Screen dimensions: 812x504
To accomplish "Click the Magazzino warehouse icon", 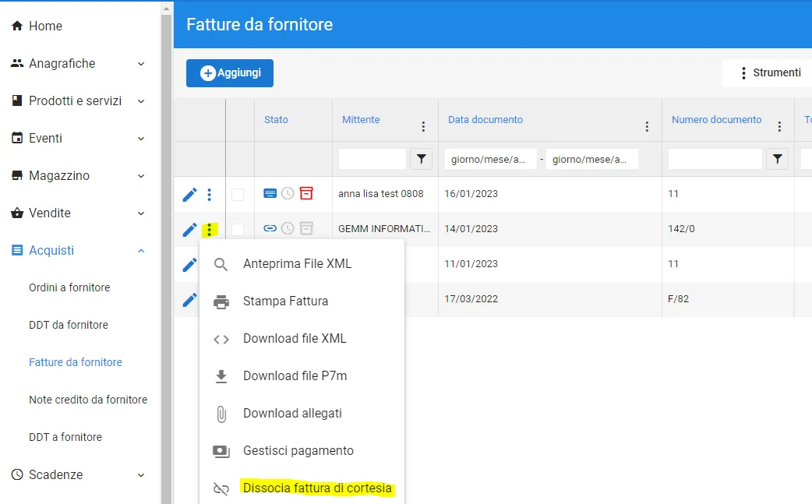I will [x=17, y=175].
